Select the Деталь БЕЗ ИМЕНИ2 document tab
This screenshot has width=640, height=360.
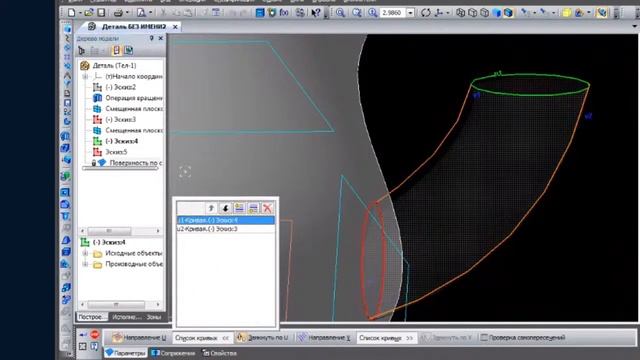pyautogui.click(x=134, y=27)
